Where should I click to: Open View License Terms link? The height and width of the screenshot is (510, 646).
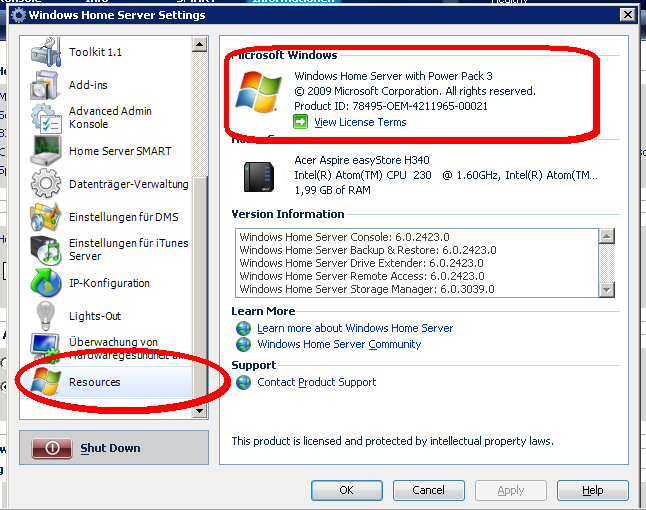(360, 122)
